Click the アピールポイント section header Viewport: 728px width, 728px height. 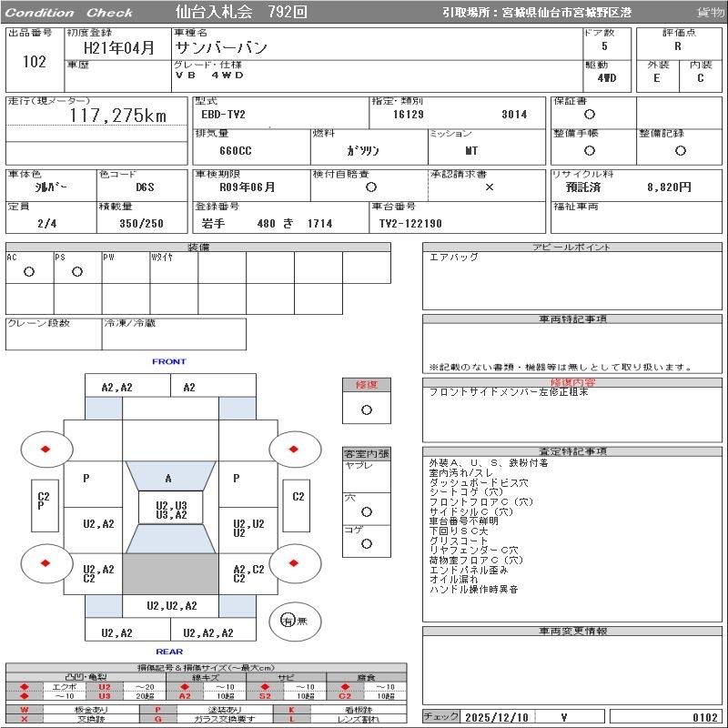572,248
